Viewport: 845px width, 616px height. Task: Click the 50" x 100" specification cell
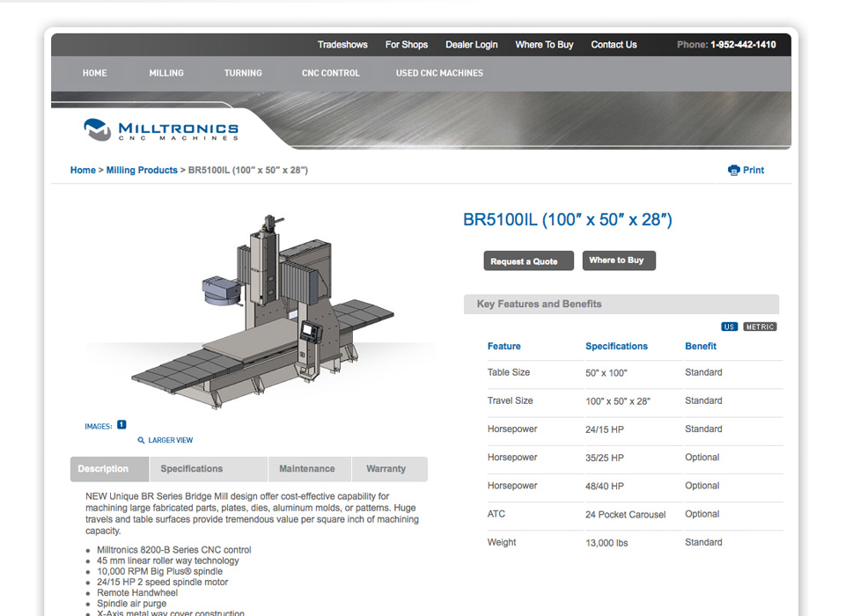(606, 373)
